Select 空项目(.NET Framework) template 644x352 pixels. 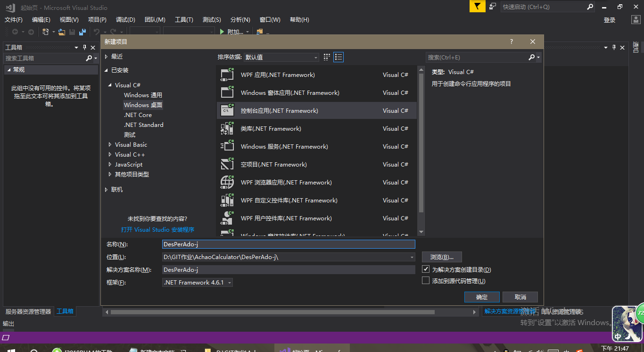316,164
